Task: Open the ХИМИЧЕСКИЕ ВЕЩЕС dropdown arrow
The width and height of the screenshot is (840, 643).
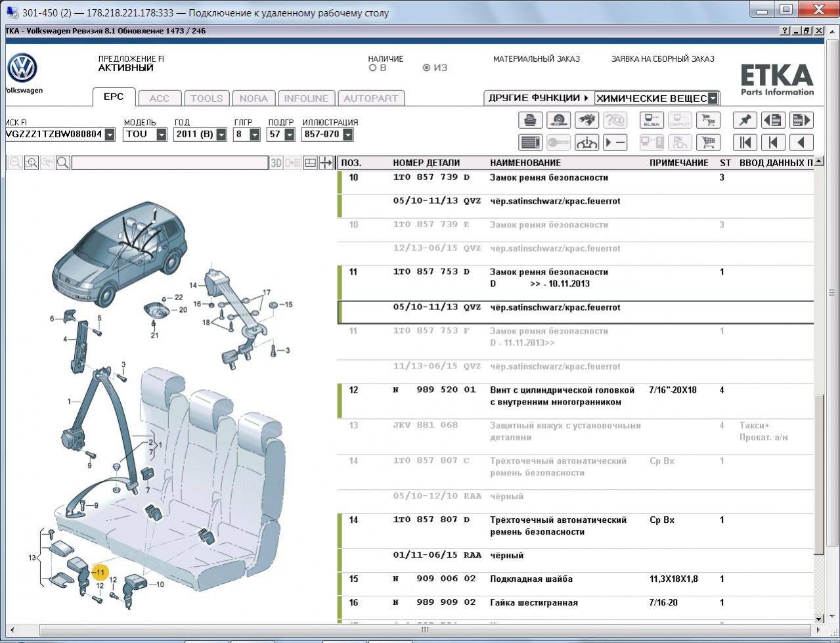Action: point(713,99)
